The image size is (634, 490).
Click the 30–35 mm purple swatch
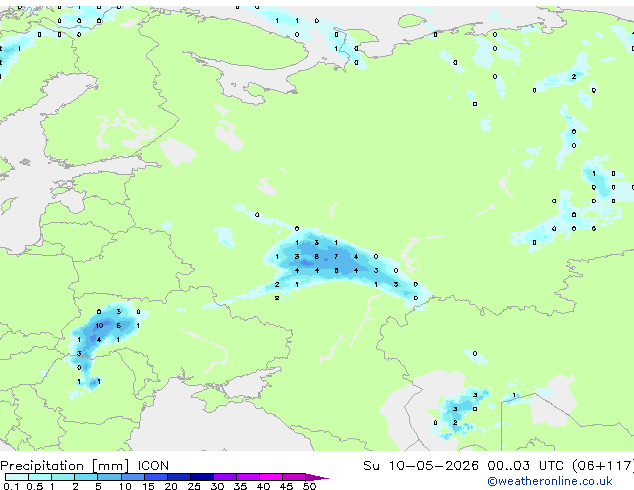(224, 477)
